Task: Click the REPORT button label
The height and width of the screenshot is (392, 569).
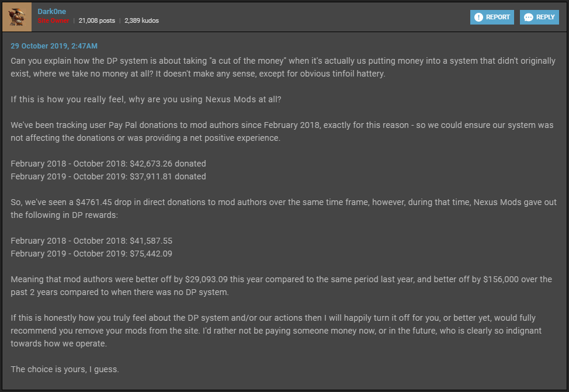Action: pyautogui.click(x=498, y=17)
